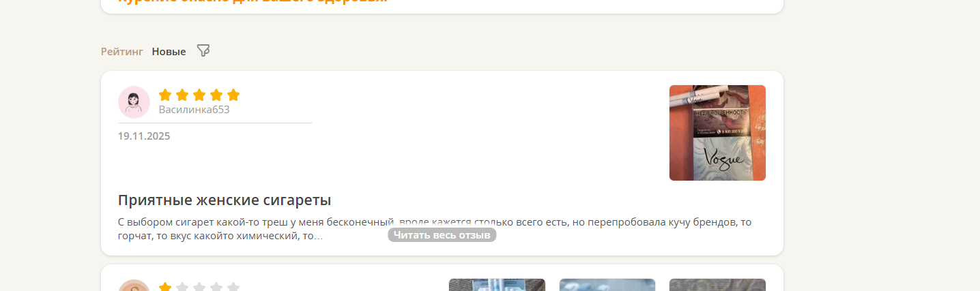Open the review filter funnel icon

pyautogui.click(x=203, y=50)
